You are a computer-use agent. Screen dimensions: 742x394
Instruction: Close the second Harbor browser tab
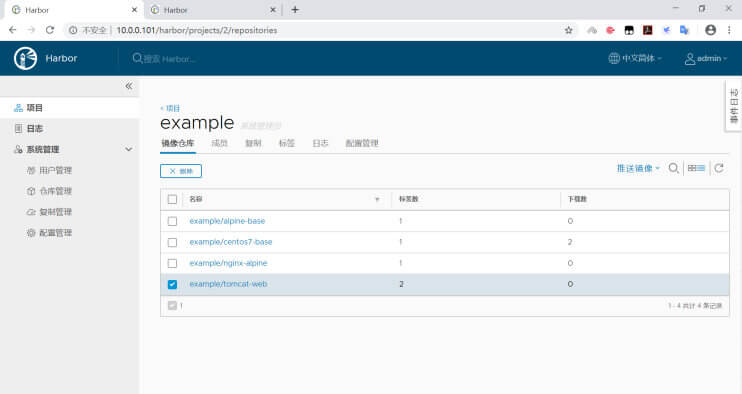click(273, 9)
